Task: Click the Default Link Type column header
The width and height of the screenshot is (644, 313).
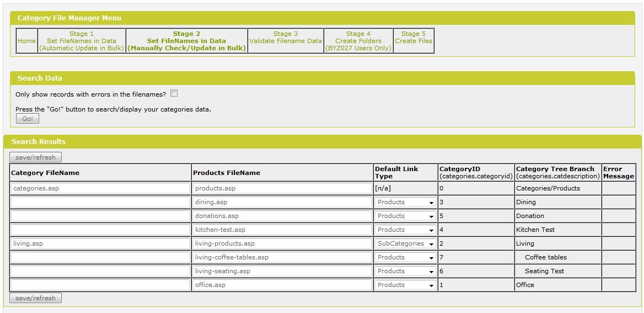Action: 405,173
